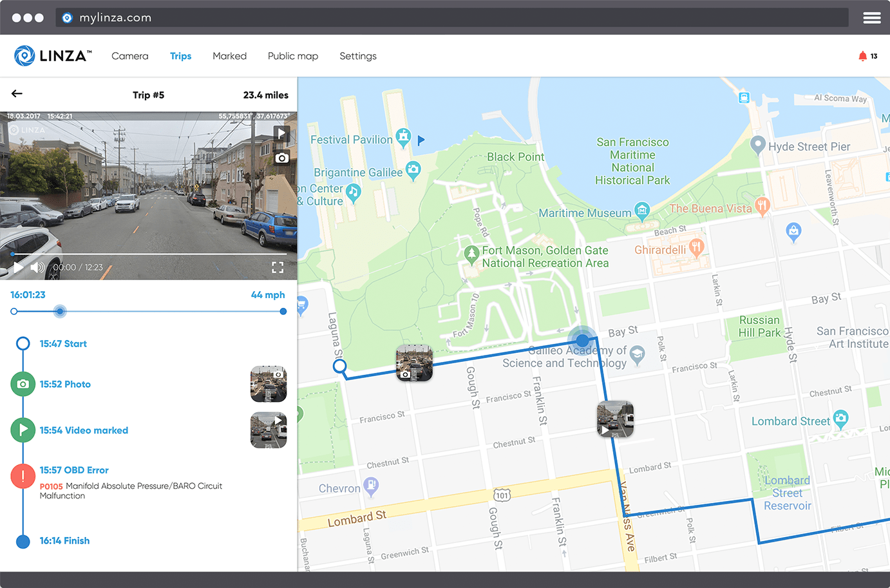890x588 pixels.
Task: Select the 15:54 Video marked entry
Action: [x=84, y=430]
